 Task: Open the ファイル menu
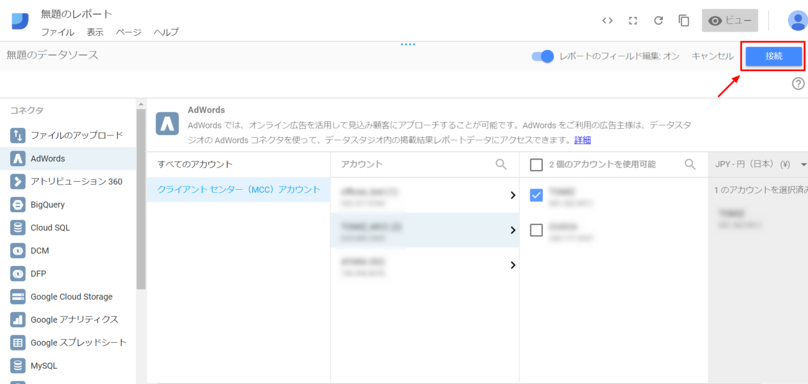(x=58, y=32)
